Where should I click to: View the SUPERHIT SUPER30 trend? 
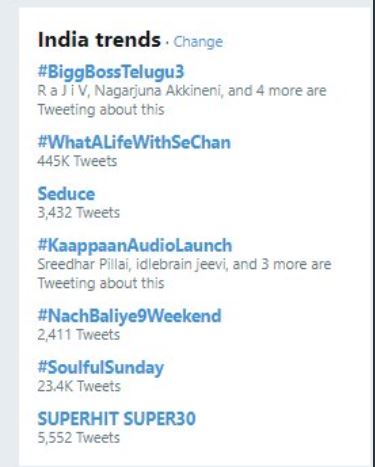(117, 419)
